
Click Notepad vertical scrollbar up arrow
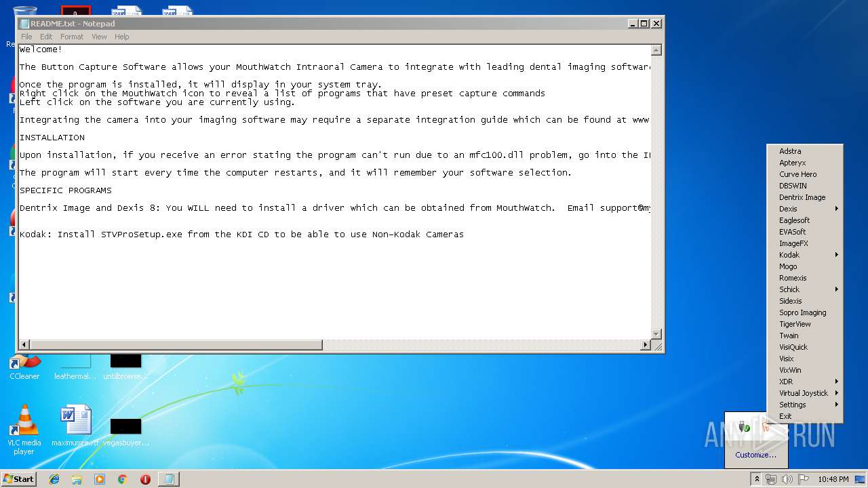[x=656, y=50]
